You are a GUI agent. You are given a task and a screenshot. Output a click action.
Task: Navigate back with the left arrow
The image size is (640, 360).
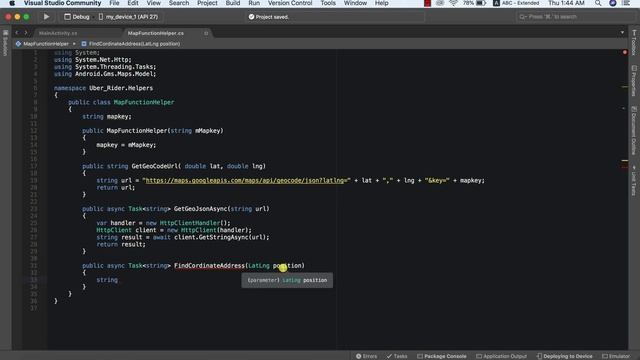click(17, 33)
